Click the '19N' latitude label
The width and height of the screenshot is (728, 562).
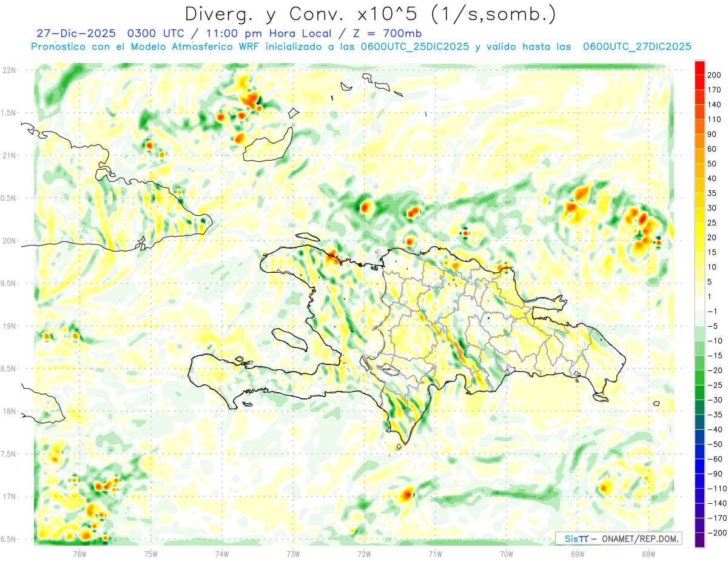[10, 326]
